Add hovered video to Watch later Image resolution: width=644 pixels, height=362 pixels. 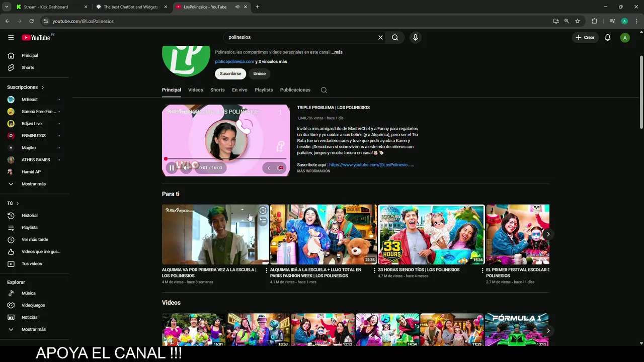(x=263, y=210)
